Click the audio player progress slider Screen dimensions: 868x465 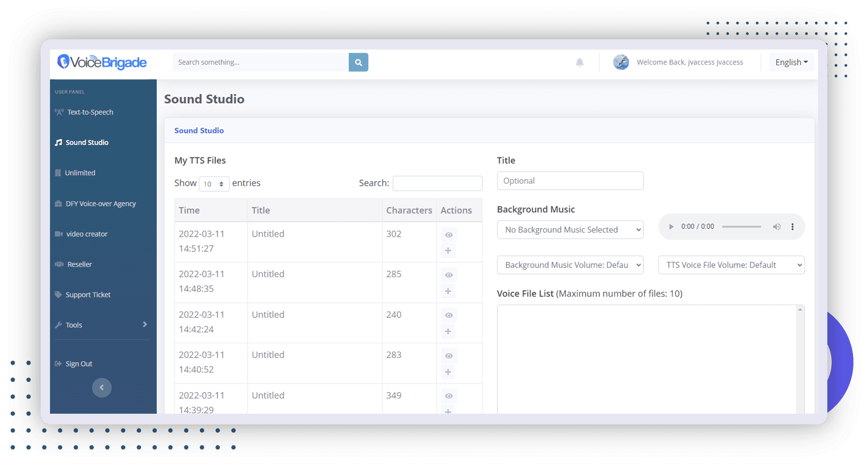[742, 227]
